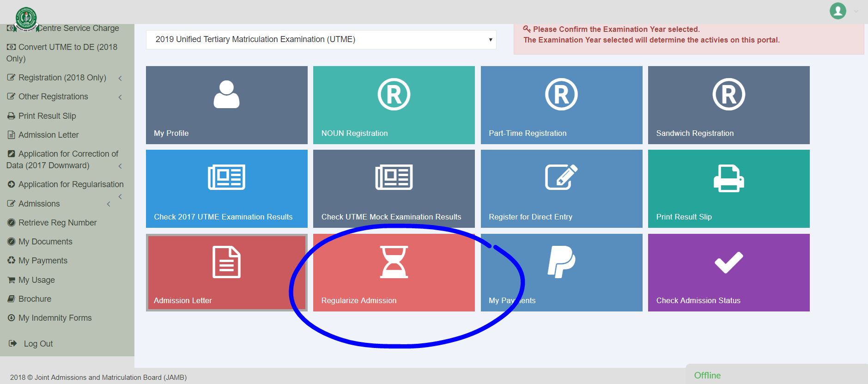Click the sign-out icon beside Log Out
The height and width of the screenshot is (384, 868).
pos(13,344)
